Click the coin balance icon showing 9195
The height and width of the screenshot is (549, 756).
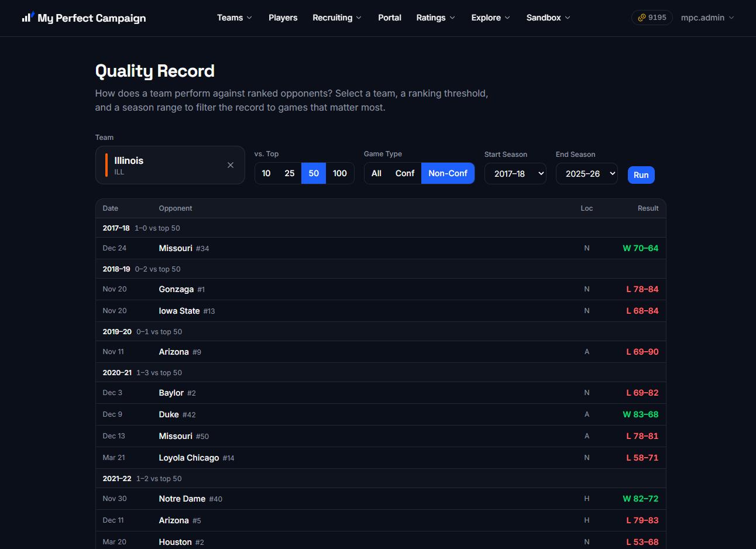tap(642, 18)
